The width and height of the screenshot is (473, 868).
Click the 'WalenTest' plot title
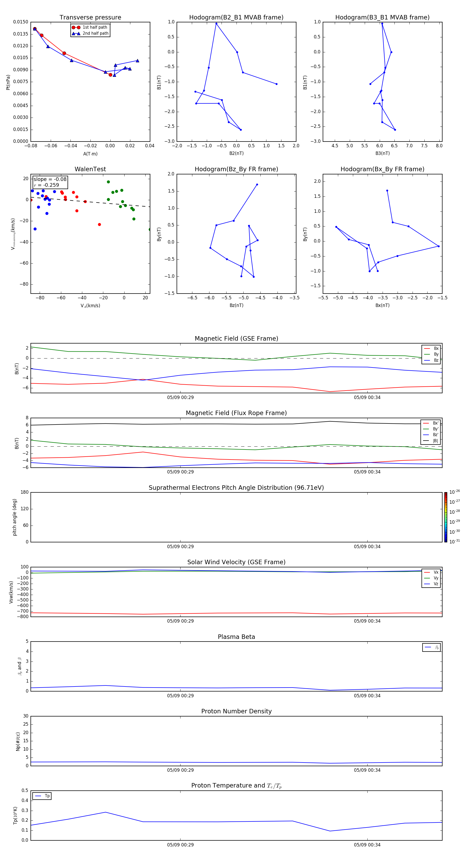[90, 169]
